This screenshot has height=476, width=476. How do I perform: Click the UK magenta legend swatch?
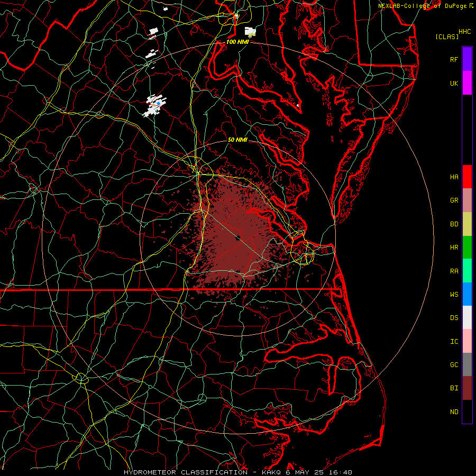(x=467, y=83)
